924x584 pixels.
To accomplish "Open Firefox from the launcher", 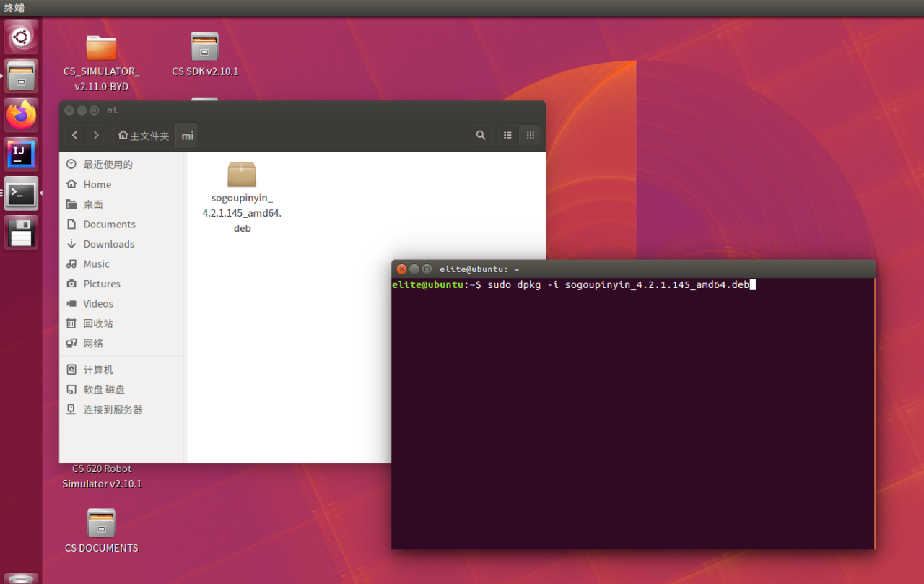I will tap(21, 116).
